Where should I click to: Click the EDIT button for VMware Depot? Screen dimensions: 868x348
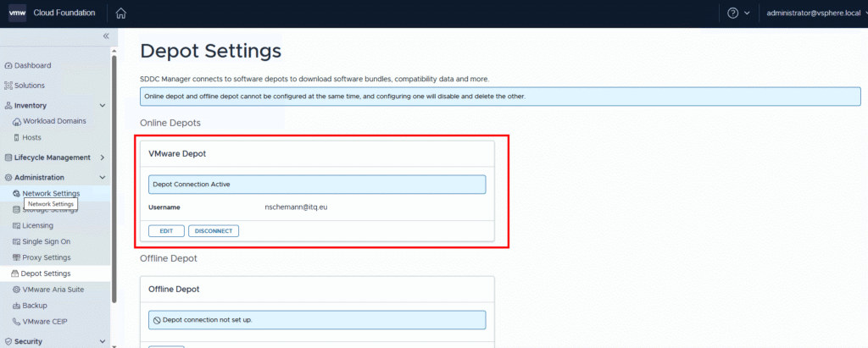[166, 230]
